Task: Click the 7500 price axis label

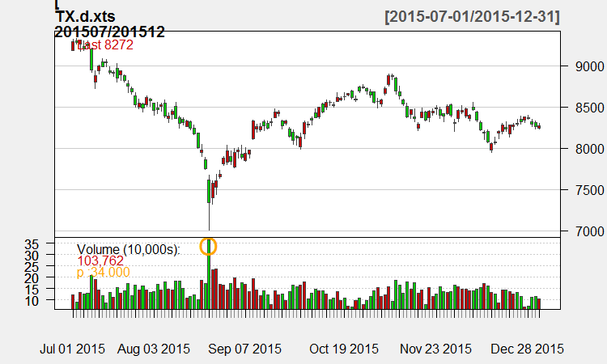Action: coord(581,190)
